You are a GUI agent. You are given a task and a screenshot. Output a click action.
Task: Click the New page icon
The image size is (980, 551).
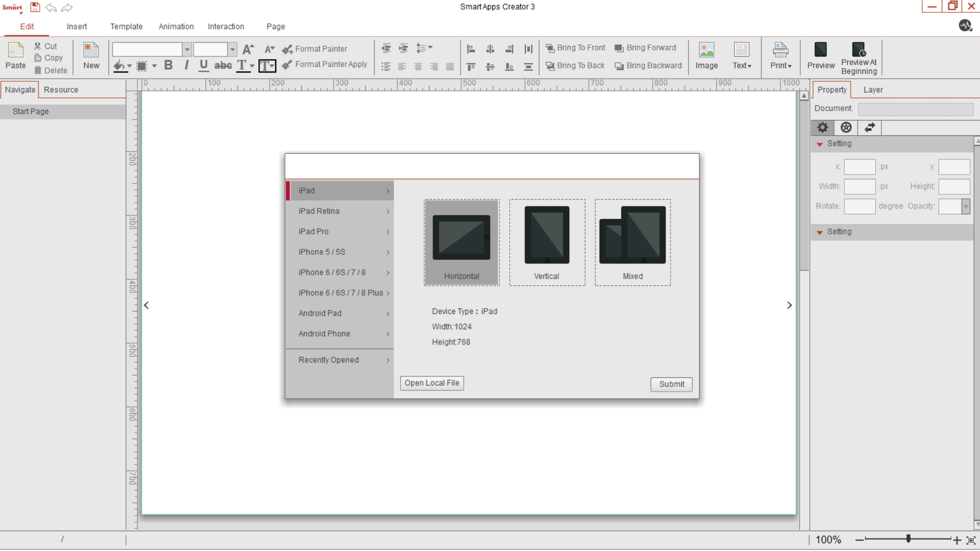click(91, 56)
